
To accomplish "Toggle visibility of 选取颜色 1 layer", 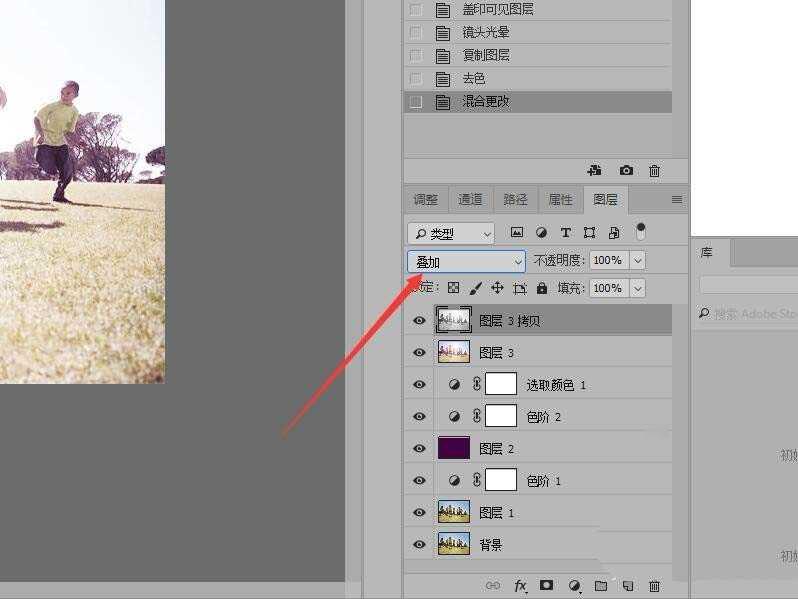I will (x=419, y=384).
